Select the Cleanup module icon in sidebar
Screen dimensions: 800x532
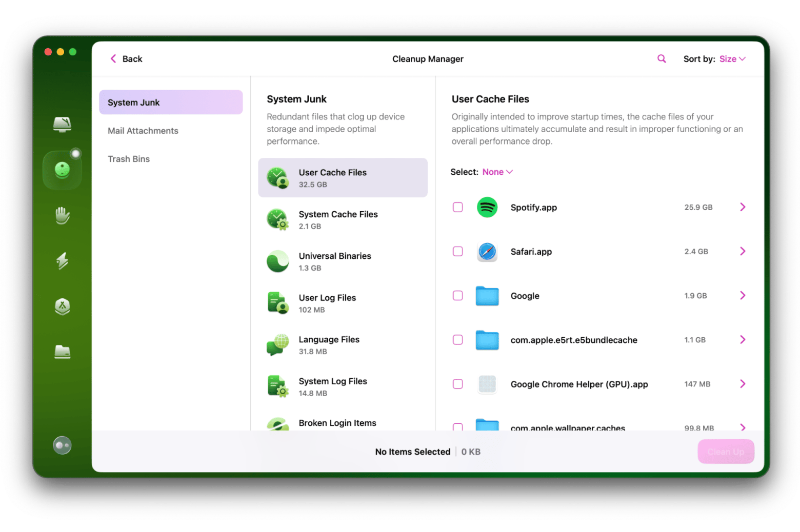click(x=62, y=170)
